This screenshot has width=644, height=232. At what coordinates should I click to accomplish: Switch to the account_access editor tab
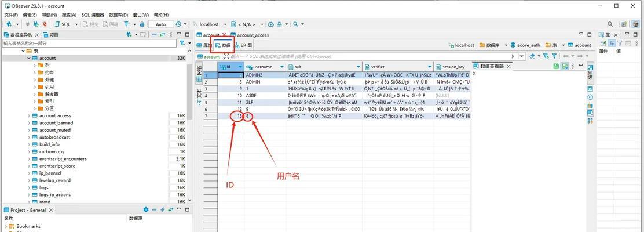[x=250, y=35]
